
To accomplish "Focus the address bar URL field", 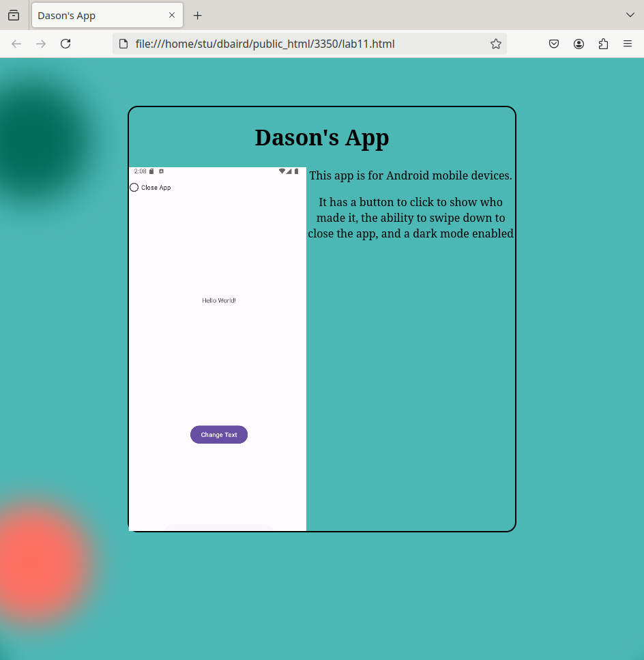I will [x=309, y=44].
